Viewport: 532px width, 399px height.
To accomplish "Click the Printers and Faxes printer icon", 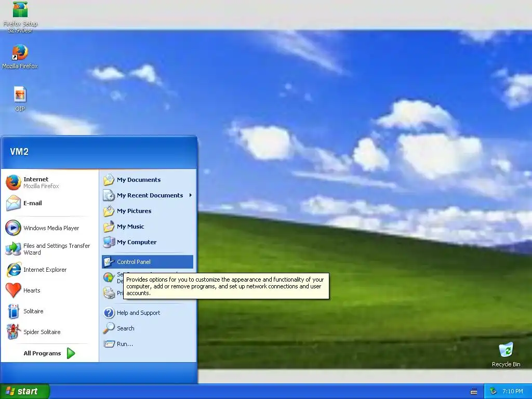I will coord(109,293).
